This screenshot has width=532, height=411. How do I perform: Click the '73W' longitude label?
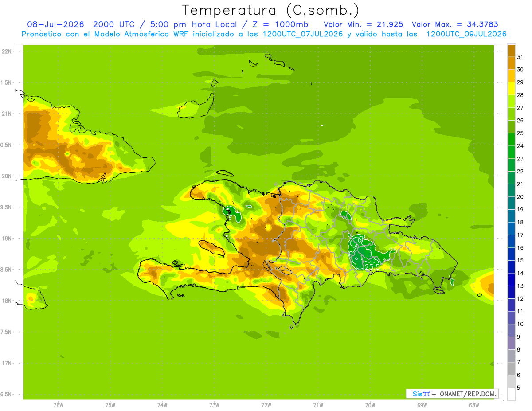click(214, 405)
